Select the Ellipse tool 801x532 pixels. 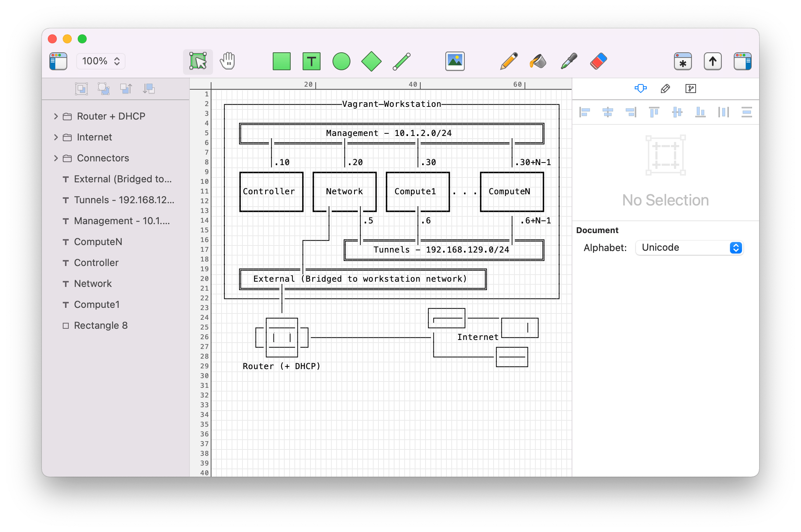[x=342, y=61]
